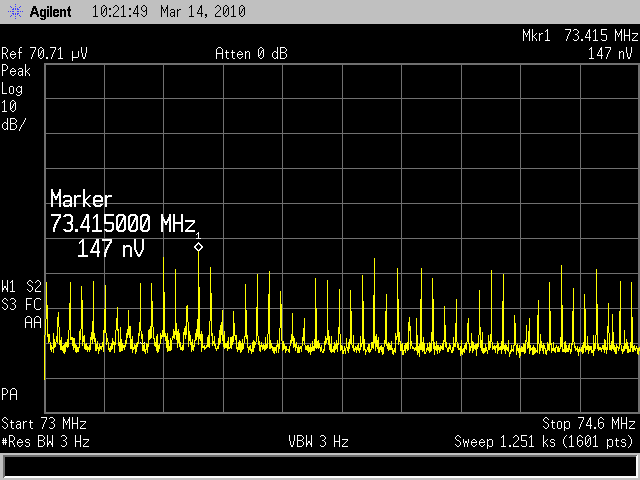
Task: Click the VBW 3 Hz setting
Action: [319, 441]
